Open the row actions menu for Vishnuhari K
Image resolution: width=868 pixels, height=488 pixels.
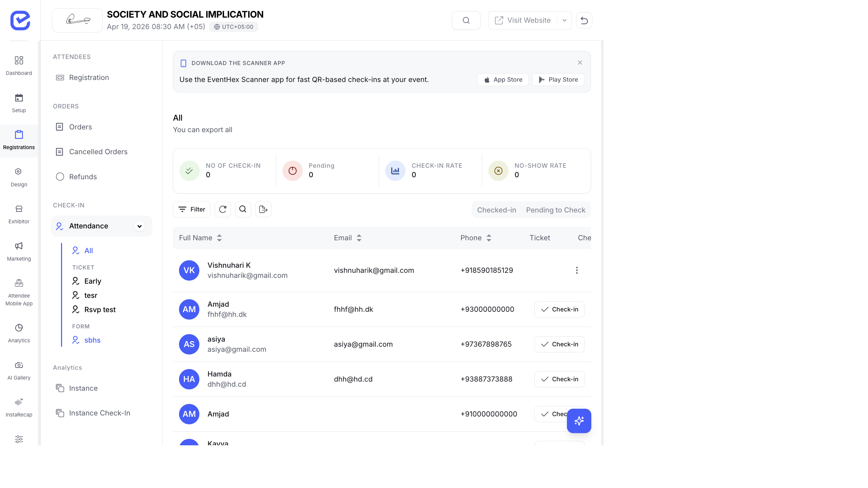[x=577, y=270]
